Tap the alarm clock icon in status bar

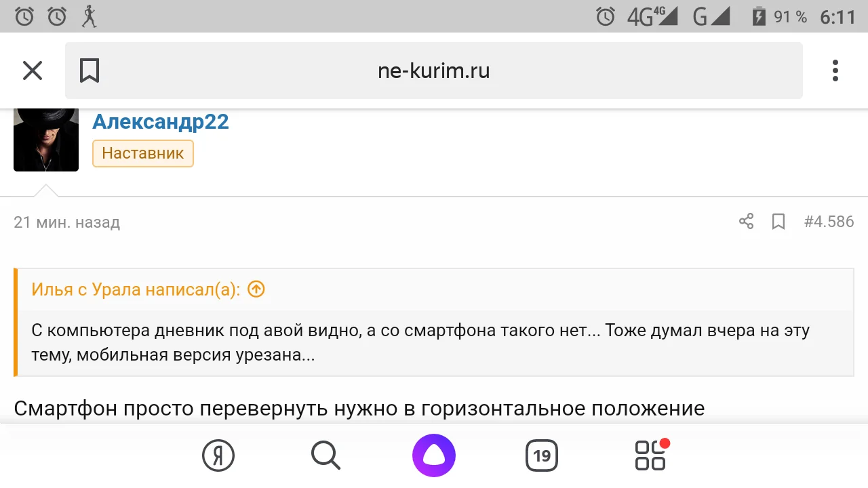tap(606, 15)
